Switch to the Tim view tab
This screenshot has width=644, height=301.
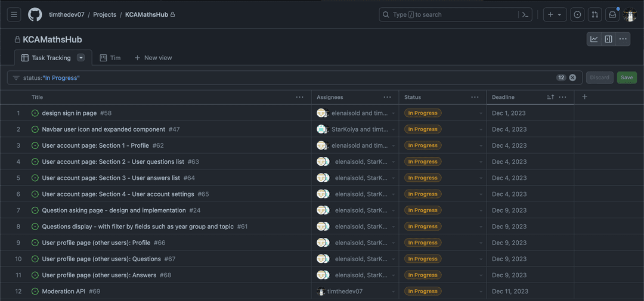click(110, 58)
